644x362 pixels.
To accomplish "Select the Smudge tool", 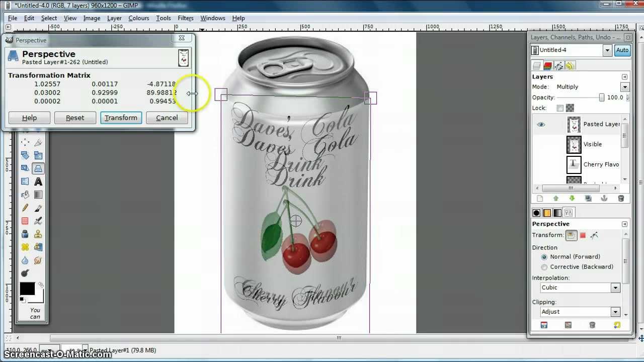I will [x=38, y=260].
